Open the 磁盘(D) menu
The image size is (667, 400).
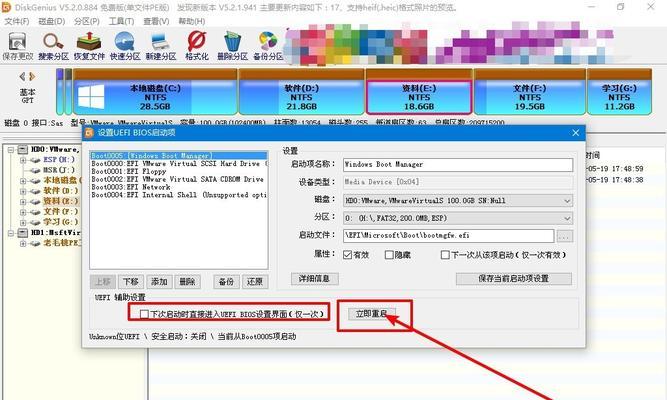[51, 21]
